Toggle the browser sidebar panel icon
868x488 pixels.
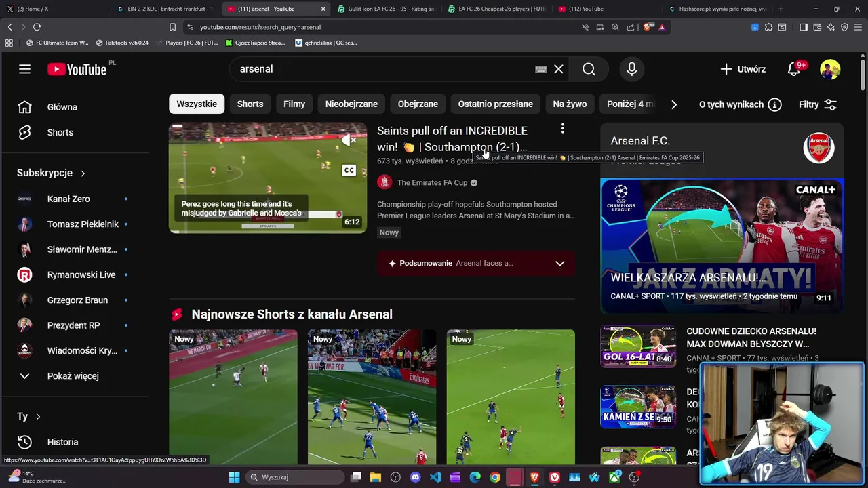(x=804, y=27)
